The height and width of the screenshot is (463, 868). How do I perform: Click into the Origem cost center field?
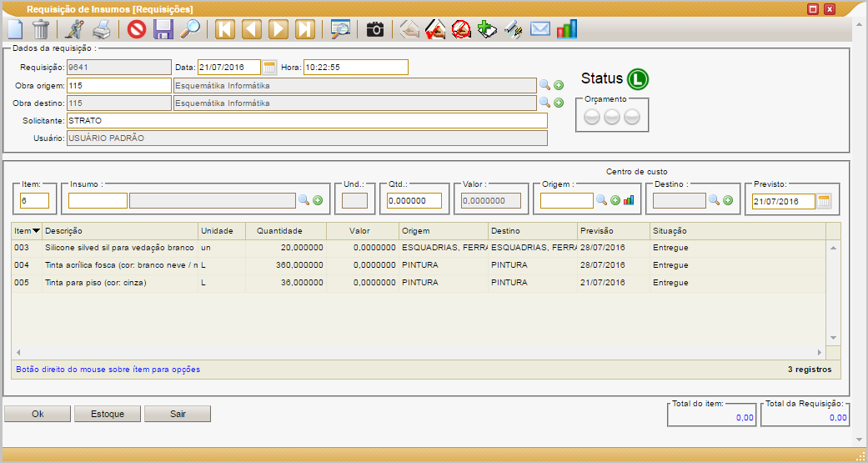(x=567, y=200)
